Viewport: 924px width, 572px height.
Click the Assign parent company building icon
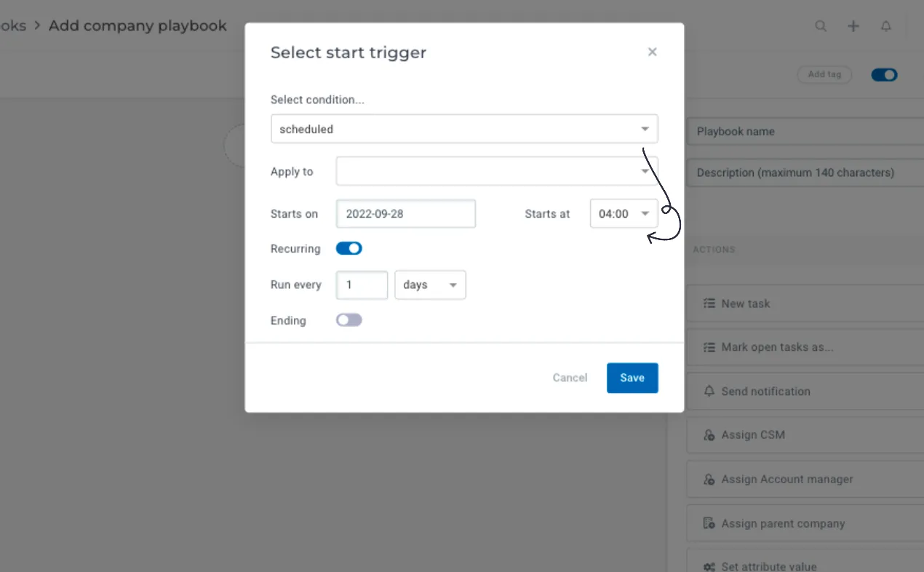click(709, 523)
